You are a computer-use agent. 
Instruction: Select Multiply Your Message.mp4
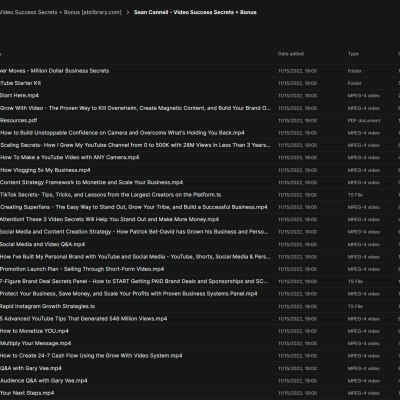35,343
